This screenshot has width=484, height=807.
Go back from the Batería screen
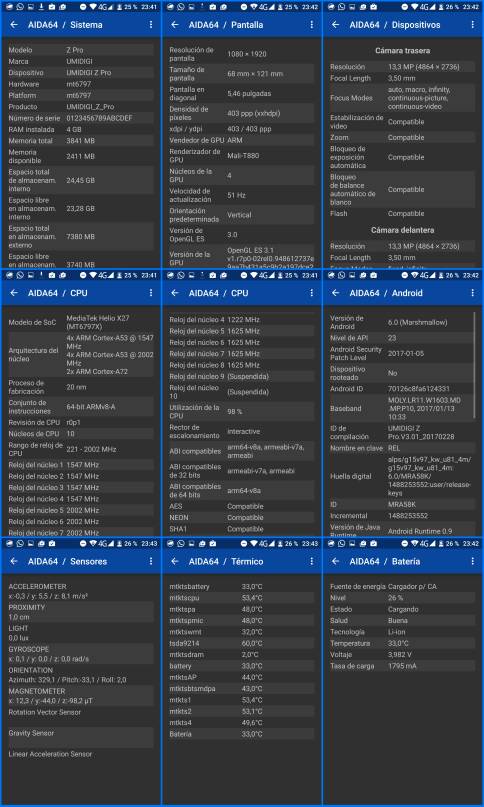[x=336, y=561]
